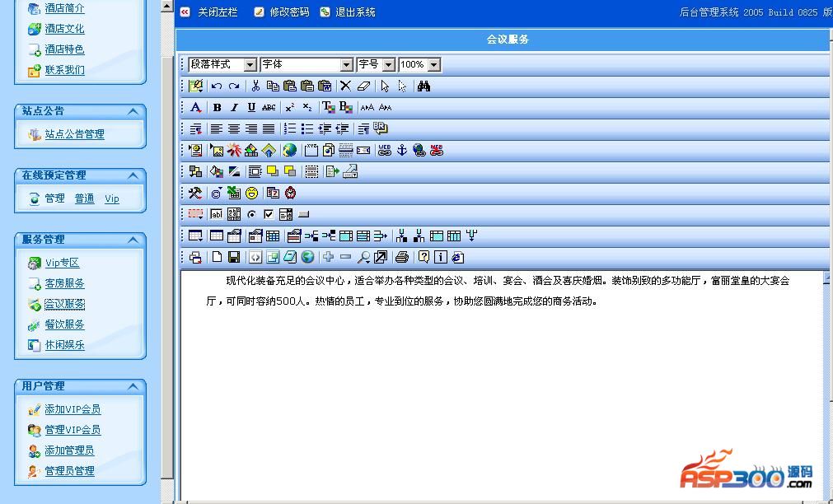Screen dimensions: 833x504
Task: Open 段落样式 paragraph style dropdown
Action: coord(222,64)
